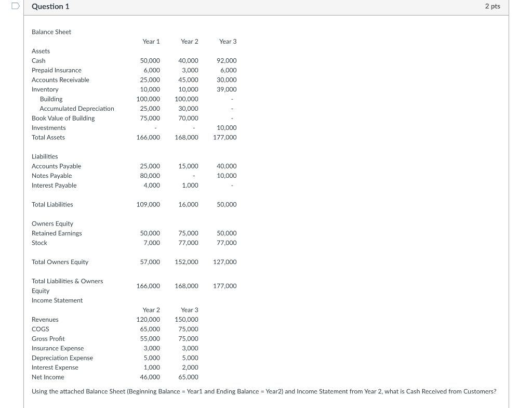Select the Year 3 column header
532x408 pixels.
pyautogui.click(x=226, y=41)
